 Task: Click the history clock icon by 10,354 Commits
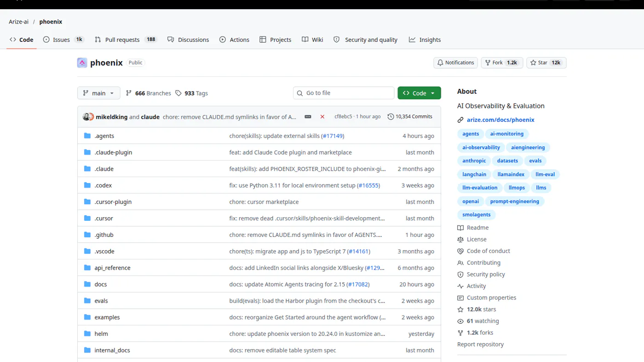pyautogui.click(x=391, y=117)
